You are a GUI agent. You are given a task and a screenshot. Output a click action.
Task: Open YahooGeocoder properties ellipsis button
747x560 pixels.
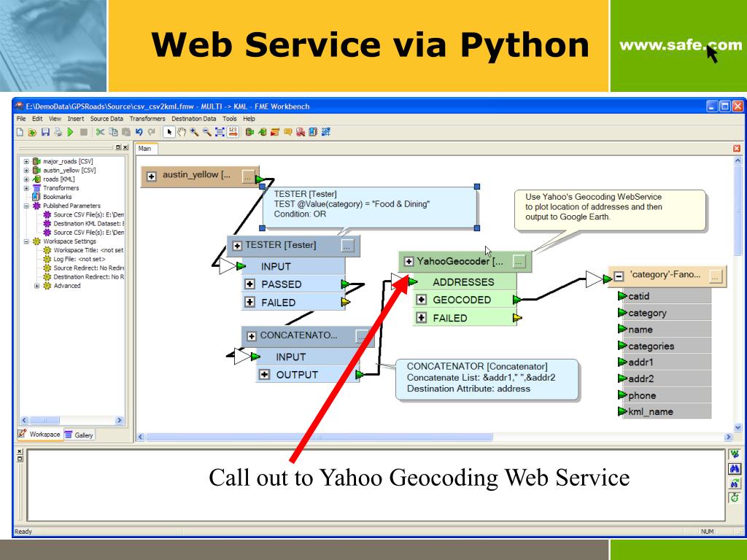pos(519,262)
